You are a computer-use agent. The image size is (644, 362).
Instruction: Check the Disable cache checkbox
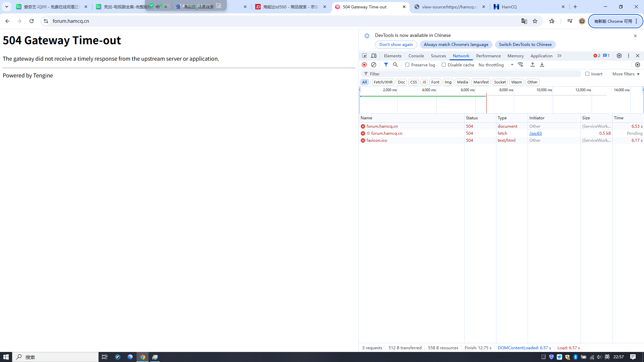pyautogui.click(x=444, y=65)
